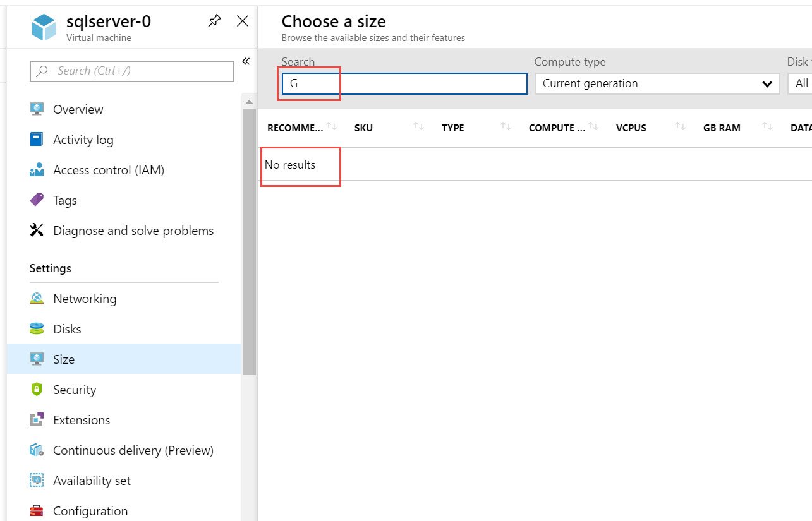Click the SKU column header
Image resolution: width=812 pixels, height=521 pixels.
363,128
